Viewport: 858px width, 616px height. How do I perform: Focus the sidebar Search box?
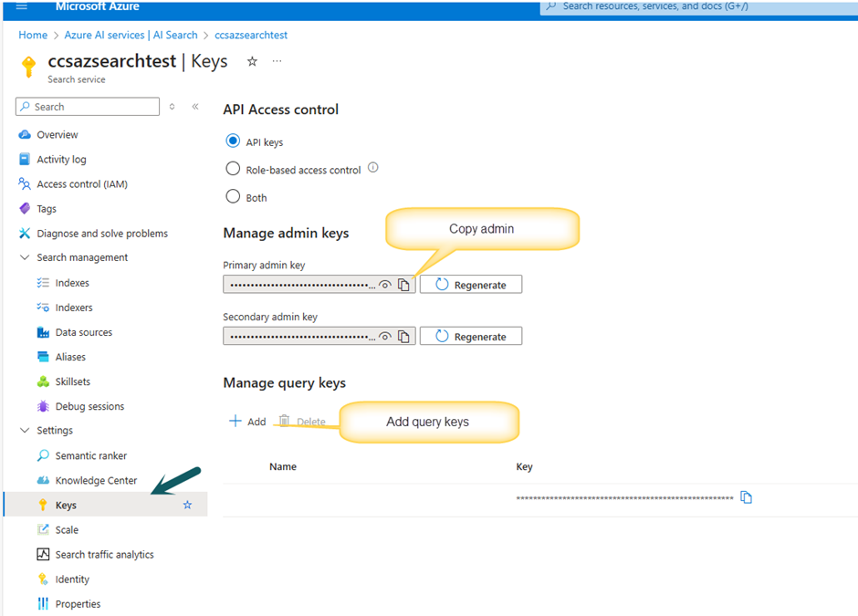tap(88, 107)
